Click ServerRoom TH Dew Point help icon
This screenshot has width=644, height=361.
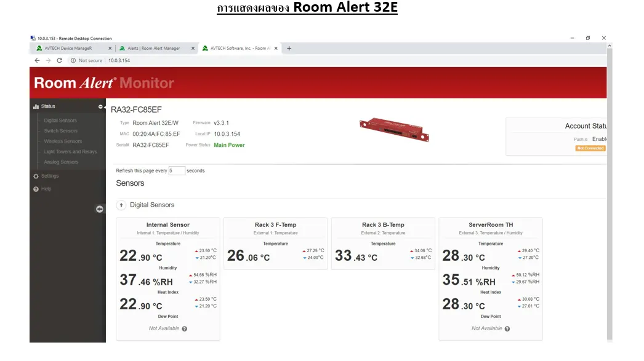pos(507,328)
